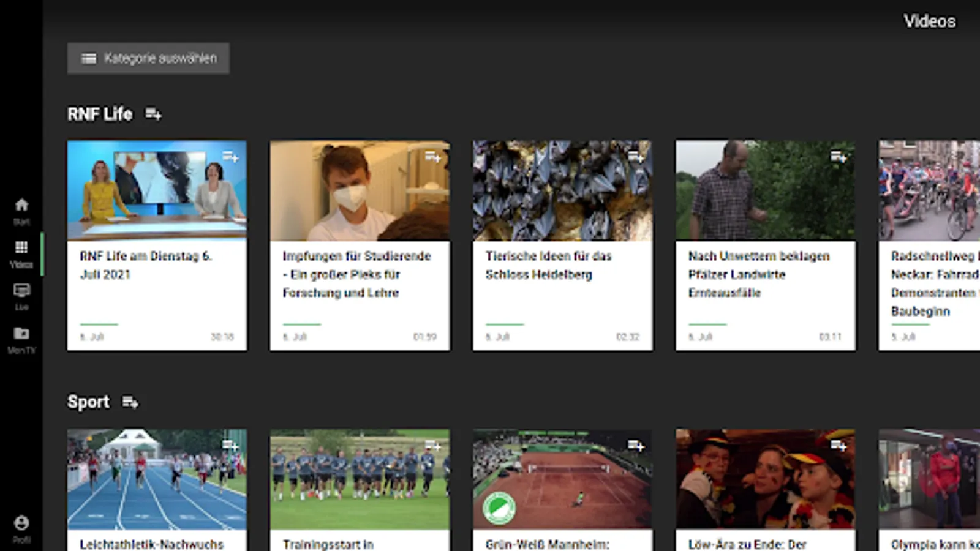Add 'Impfungen für Studierende' video to watchlist
This screenshot has height=551, width=980.
coord(433,157)
